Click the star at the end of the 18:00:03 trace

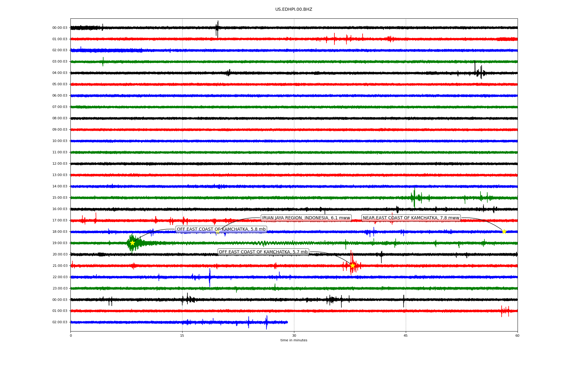pos(504,232)
